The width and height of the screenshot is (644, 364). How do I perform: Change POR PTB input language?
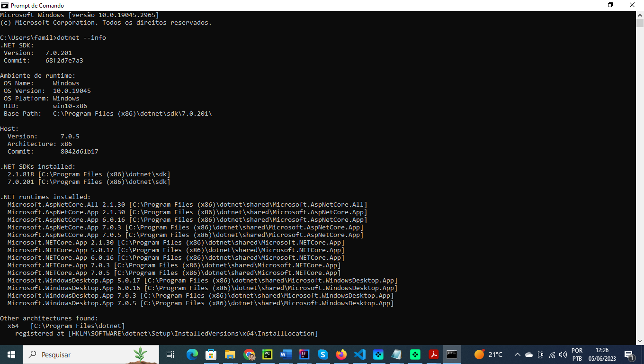pyautogui.click(x=577, y=355)
